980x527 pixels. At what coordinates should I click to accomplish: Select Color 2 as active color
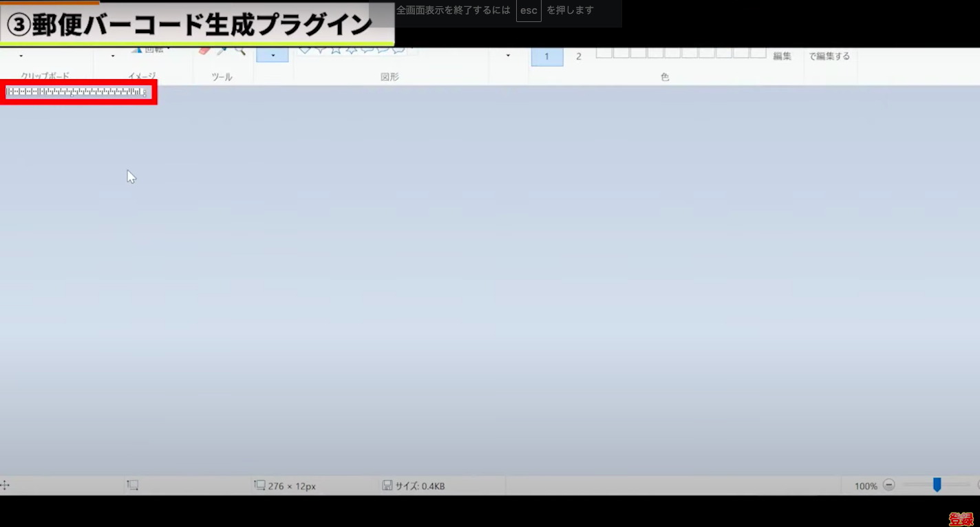(x=578, y=56)
